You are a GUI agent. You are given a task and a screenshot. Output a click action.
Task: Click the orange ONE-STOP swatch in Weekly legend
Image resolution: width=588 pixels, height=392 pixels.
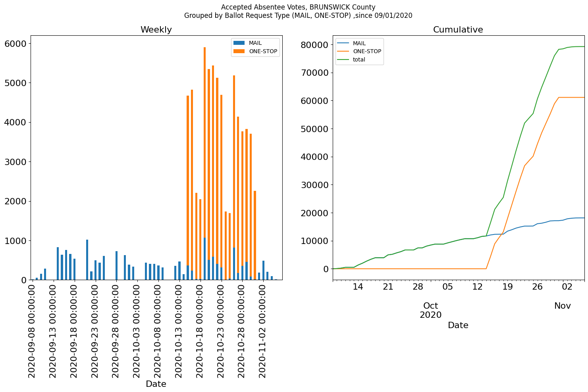tap(239, 51)
